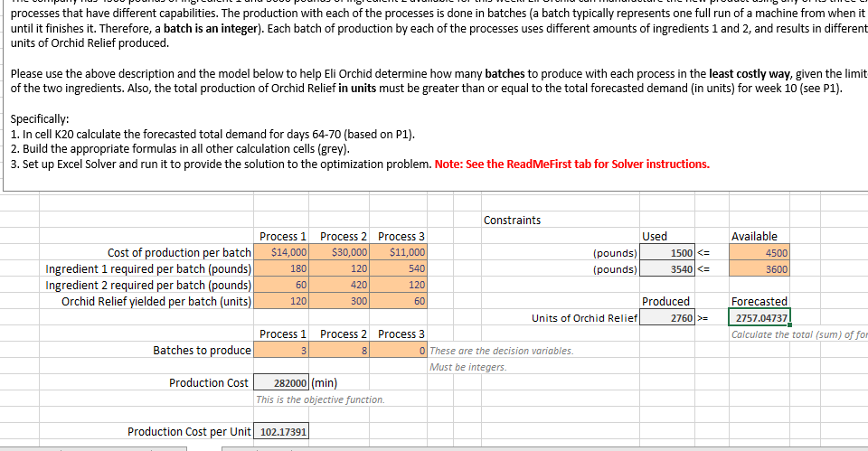Click the Production Cost per Unit label
The width and height of the screenshot is (868, 451).
click(189, 432)
